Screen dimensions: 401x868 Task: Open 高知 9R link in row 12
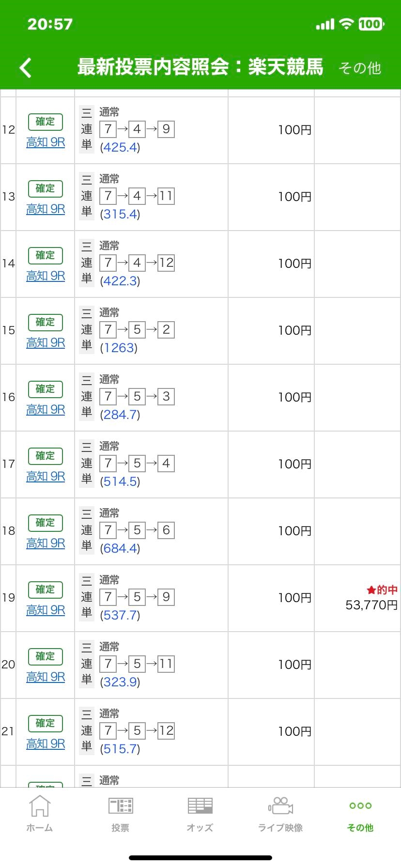(x=46, y=142)
